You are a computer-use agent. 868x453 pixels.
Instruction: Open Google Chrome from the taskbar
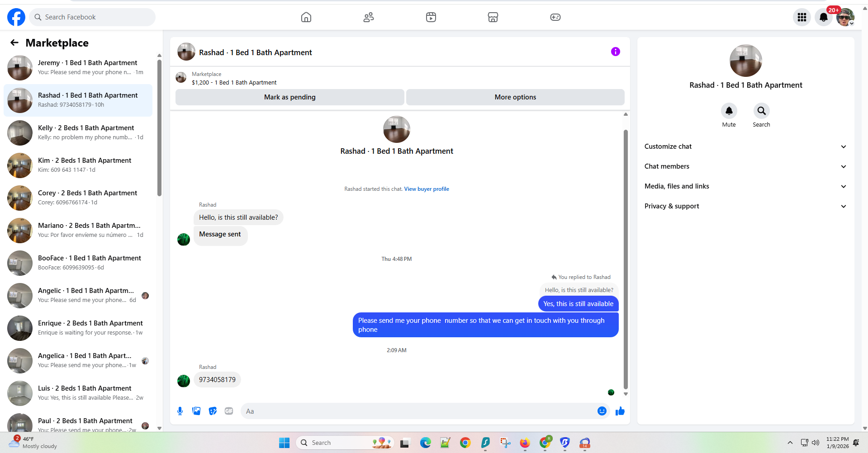(x=465, y=443)
